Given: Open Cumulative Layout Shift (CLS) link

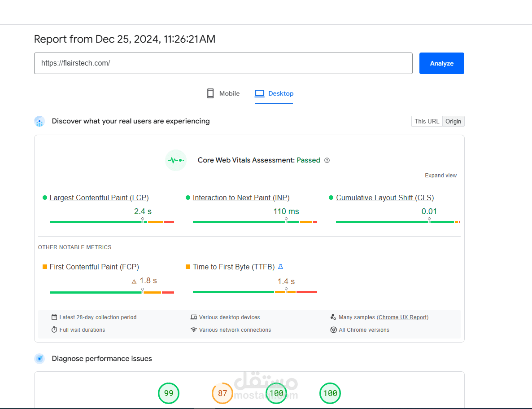Looking at the screenshot, I should pos(385,198).
